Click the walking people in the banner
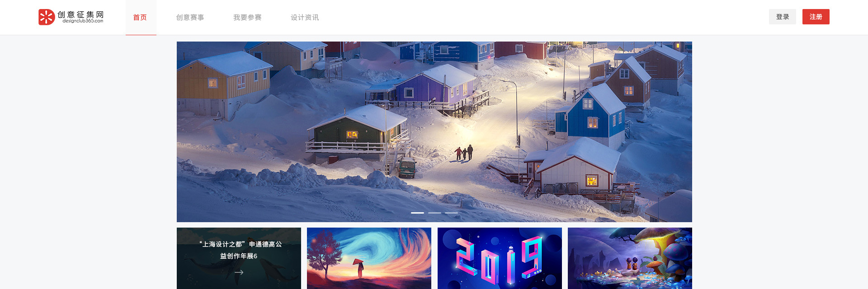 coord(464,153)
